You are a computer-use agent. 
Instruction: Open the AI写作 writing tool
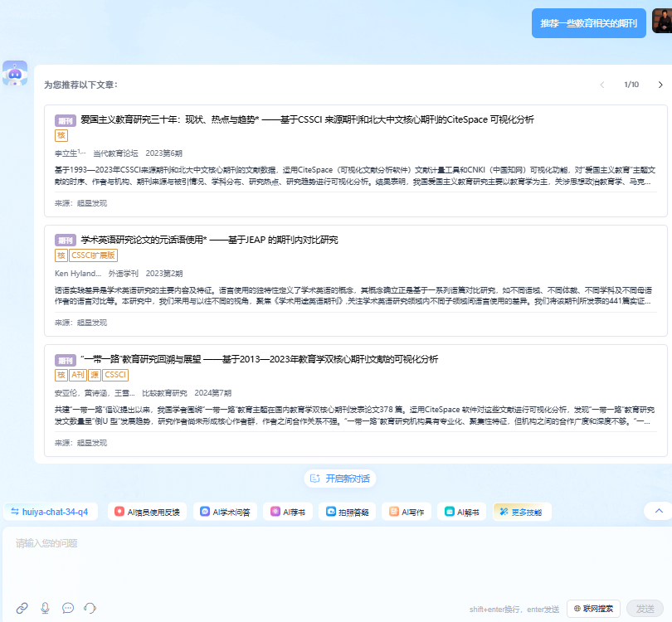[x=407, y=513]
